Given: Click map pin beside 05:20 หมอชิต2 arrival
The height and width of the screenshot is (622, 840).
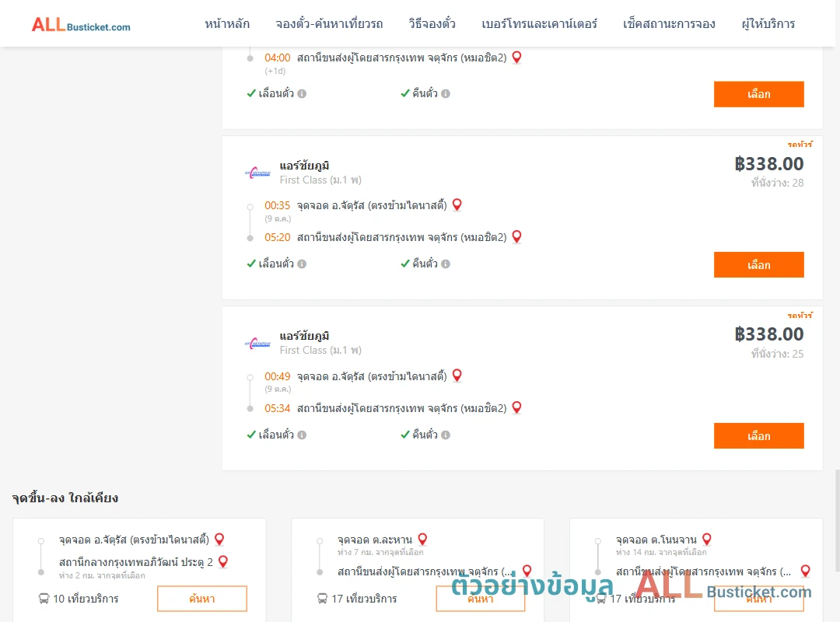Looking at the screenshot, I should pyautogui.click(x=516, y=237).
